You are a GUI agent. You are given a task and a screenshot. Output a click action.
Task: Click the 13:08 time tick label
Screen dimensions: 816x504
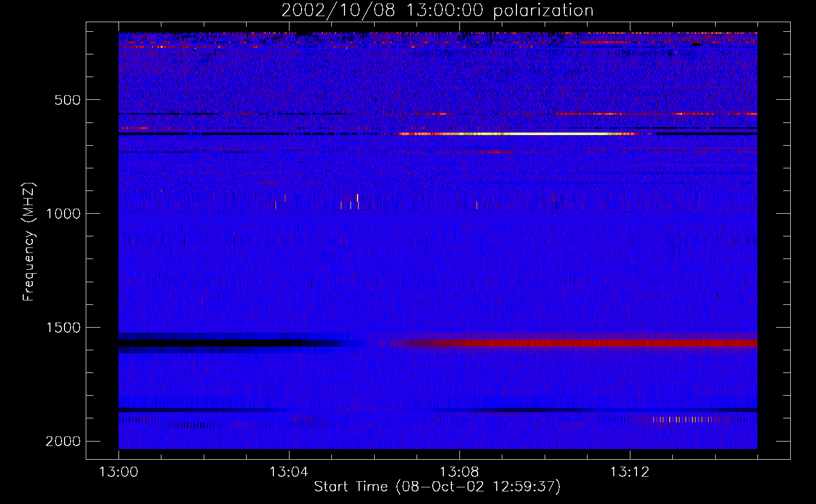459,472
